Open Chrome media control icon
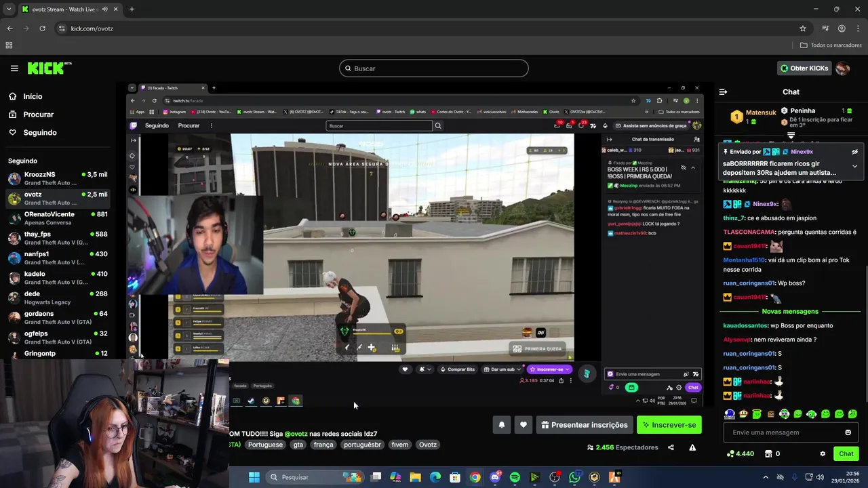Screen dimensions: 868x488 pos(825,28)
